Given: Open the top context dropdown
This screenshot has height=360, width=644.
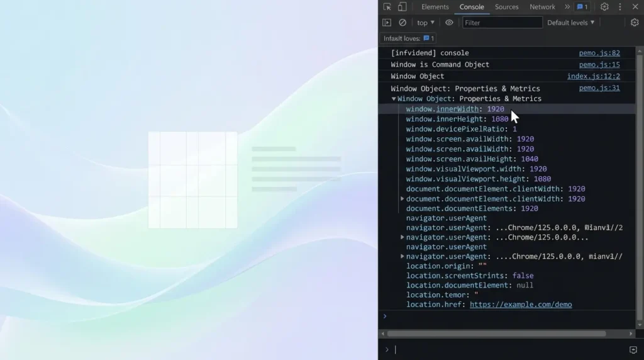Looking at the screenshot, I should (x=426, y=23).
